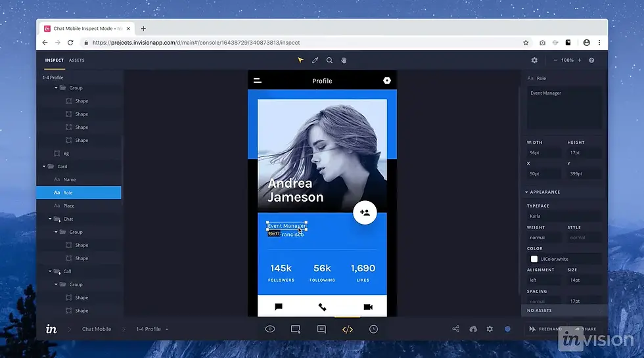This screenshot has height=358, width=644.
Task: Click the Width 96pt value field
Action: (543, 152)
